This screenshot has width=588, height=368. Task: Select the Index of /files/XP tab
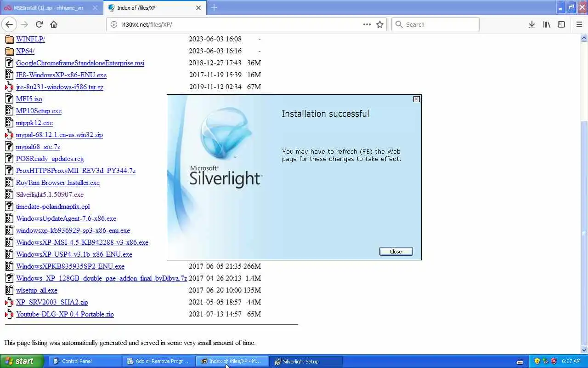[155, 8]
